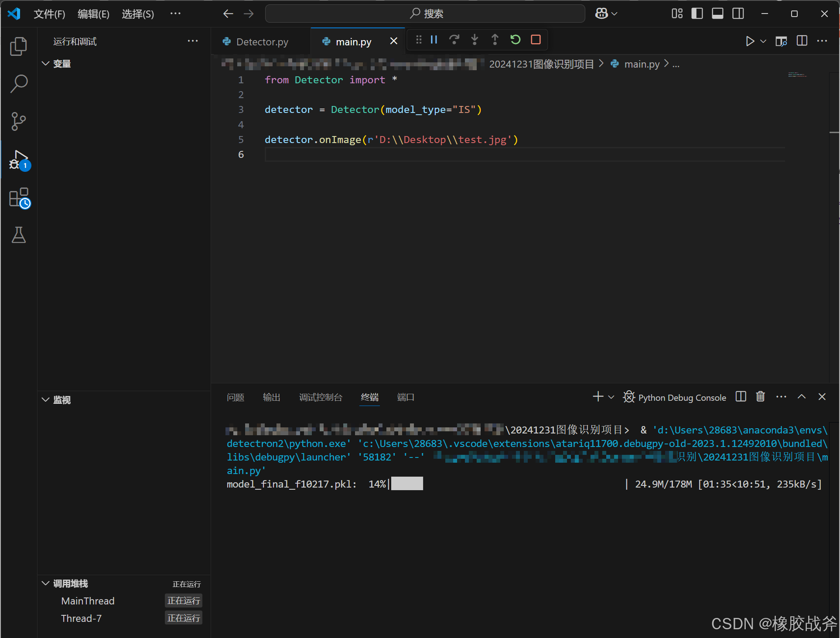Toggle primary sidebar visibility in title bar
Image resolution: width=840 pixels, height=638 pixels.
(697, 14)
